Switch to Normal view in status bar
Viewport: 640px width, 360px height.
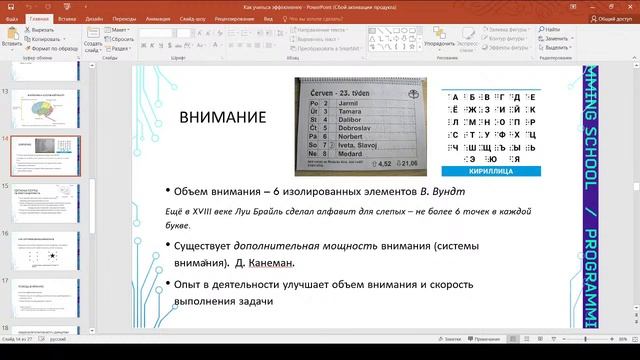pos(513,339)
